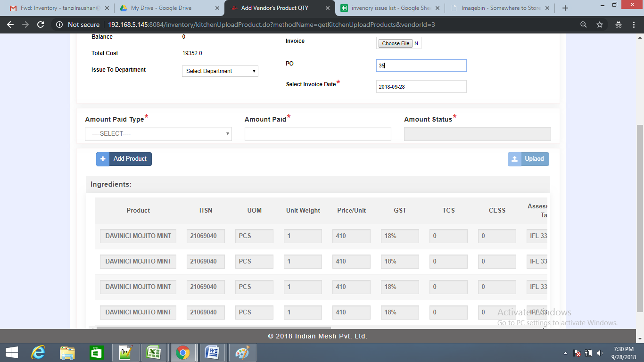Switch to Excel on taskbar

click(x=154, y=353)
